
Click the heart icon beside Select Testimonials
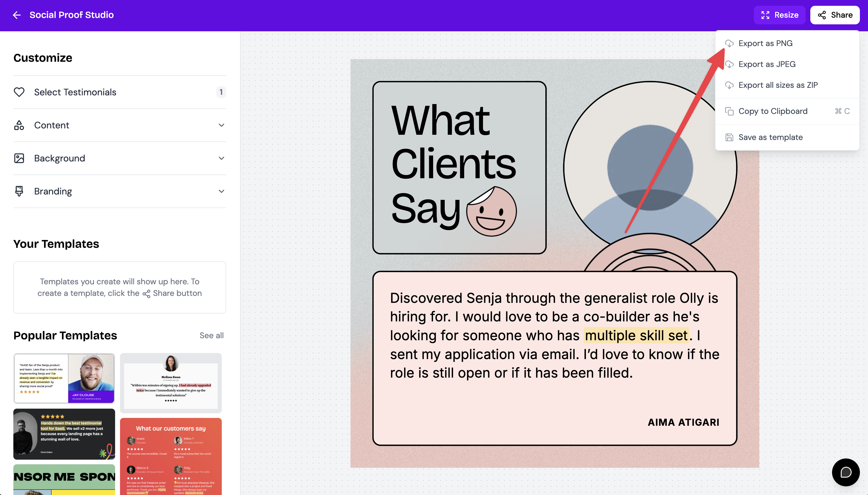coord(19,92)
